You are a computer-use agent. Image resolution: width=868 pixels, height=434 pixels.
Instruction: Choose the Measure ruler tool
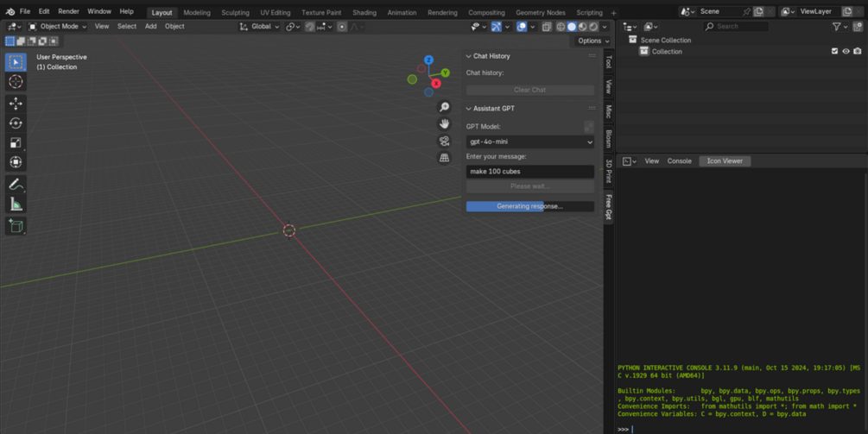[16, 204]
